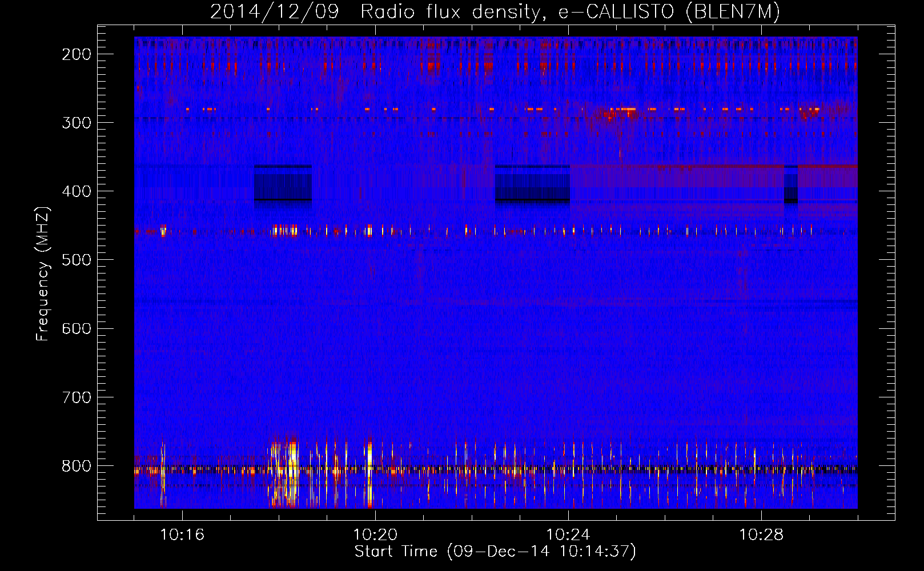Click the 'Start Time (09-Dec-14 10:14:37)' label

click(x=495, y=552)
